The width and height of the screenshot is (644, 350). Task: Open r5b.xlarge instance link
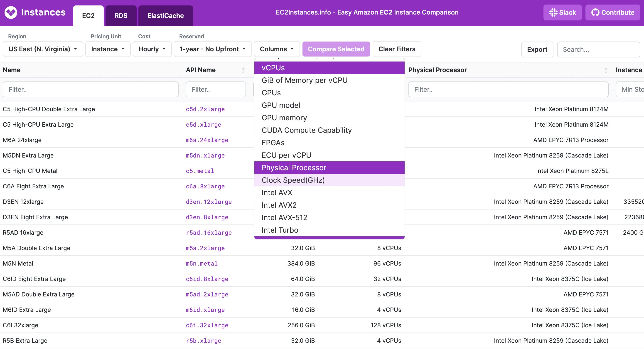pos(203,341)
